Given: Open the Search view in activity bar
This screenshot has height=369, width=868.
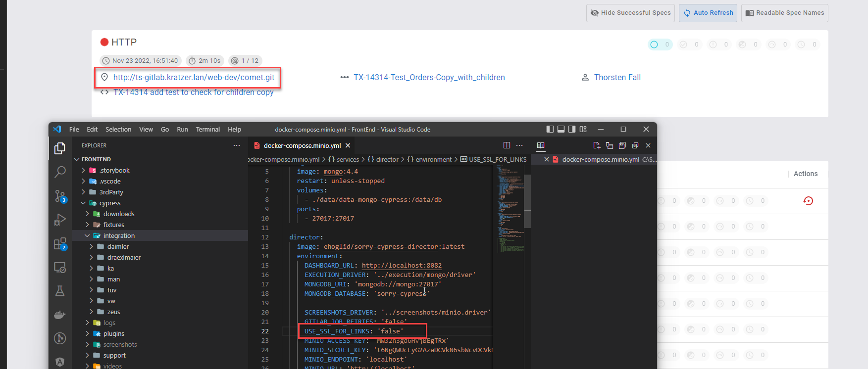Looking at the screenshot, I should (60, 172).
